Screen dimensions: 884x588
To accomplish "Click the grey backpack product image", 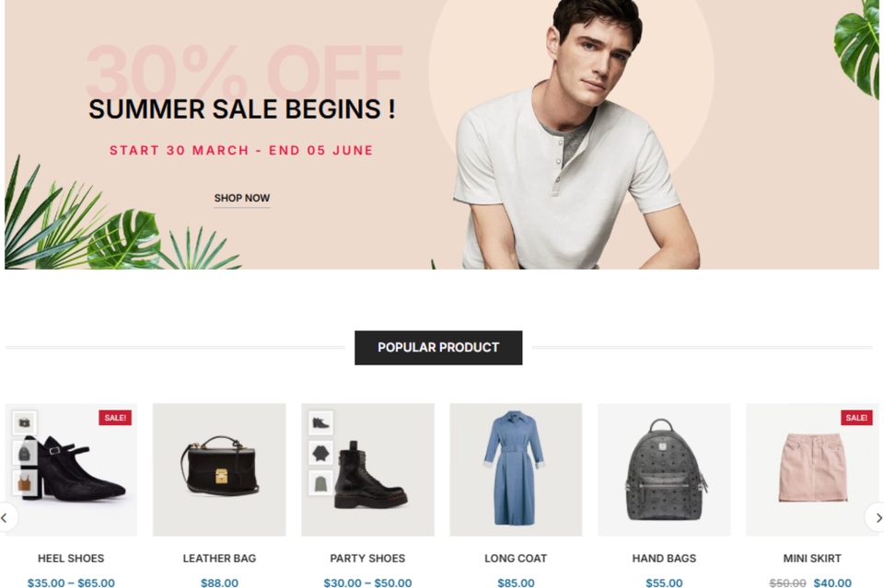I will [664, 469].
